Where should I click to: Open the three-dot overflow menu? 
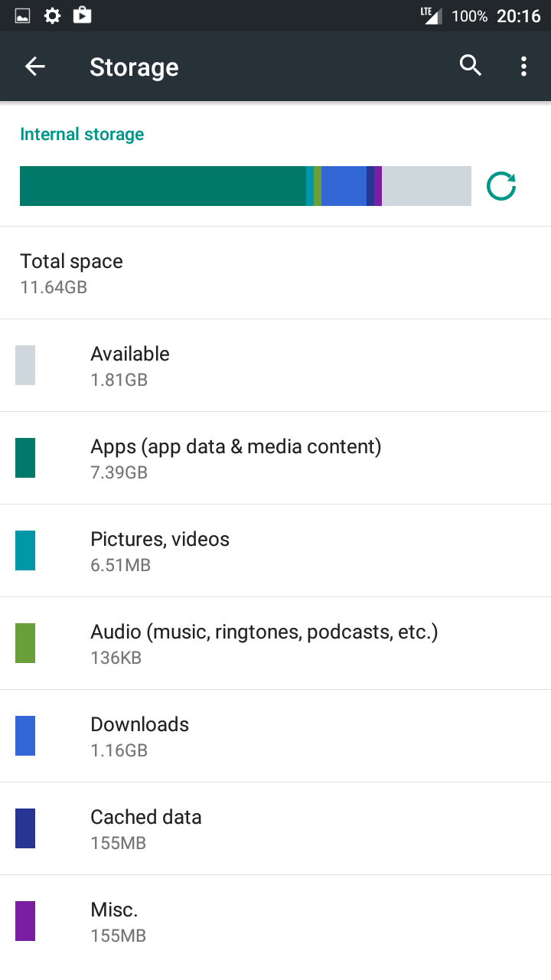point(523,67)
